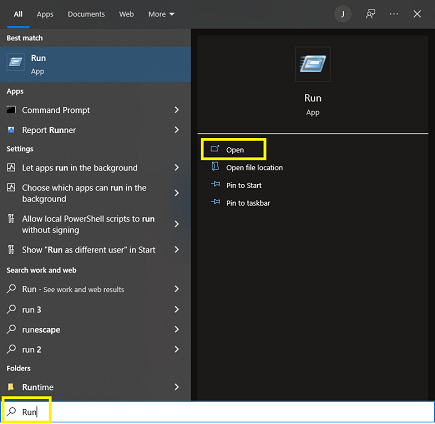Image resolution: width=435 pixels, height=424 pixels.
Task: Click the magnifier icon next to run 2
Action: [x=11, y=349]
